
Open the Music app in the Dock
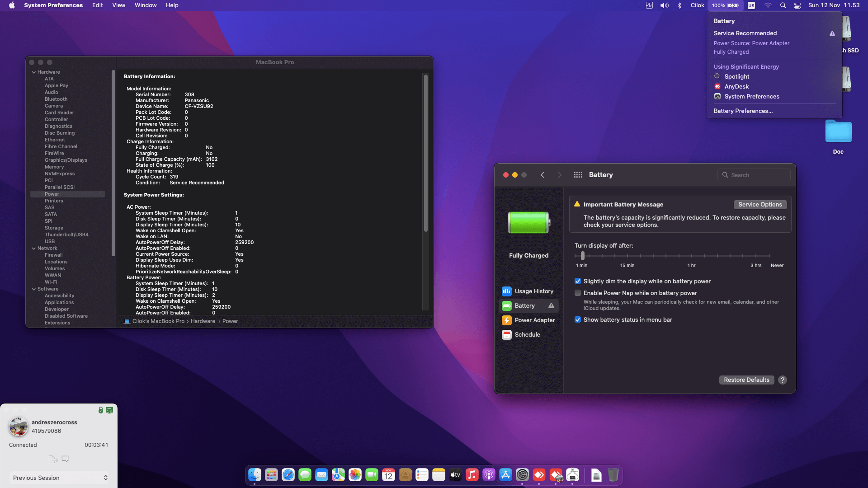(472, 475)
